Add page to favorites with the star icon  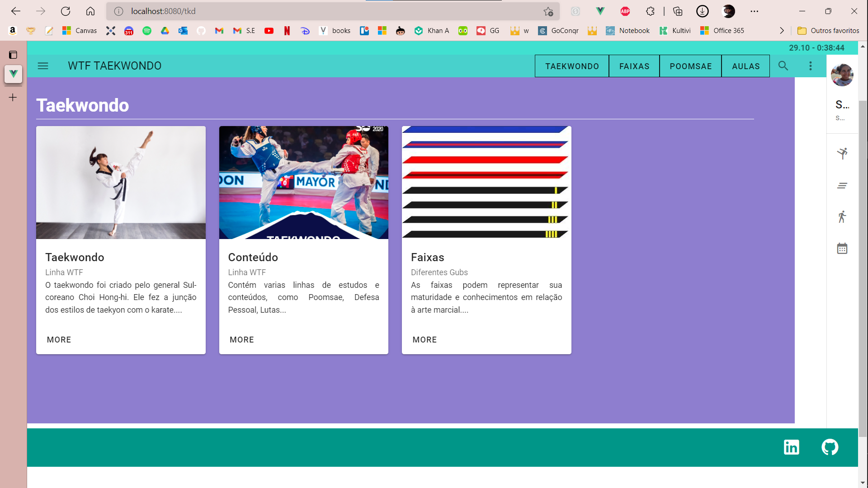548,11
